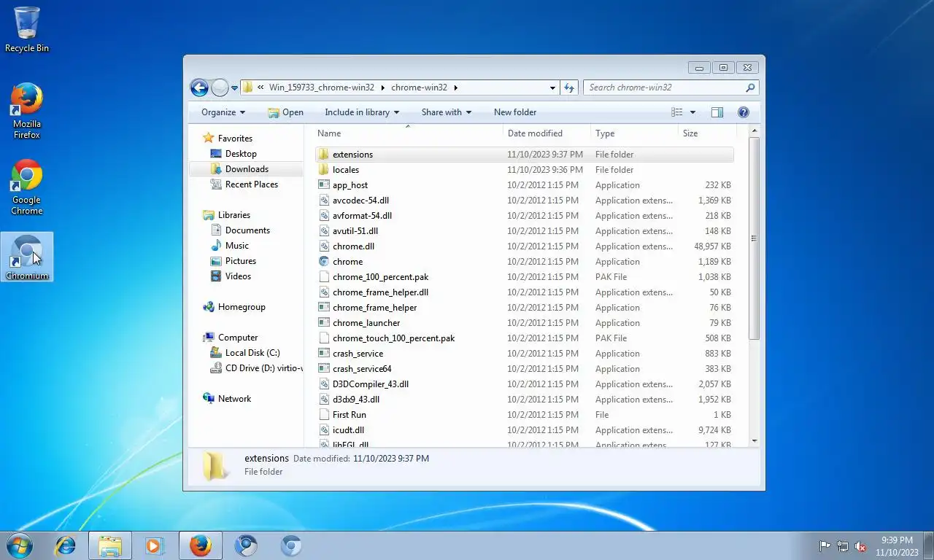Open Firefox from the taskbar

coord(200,545)
